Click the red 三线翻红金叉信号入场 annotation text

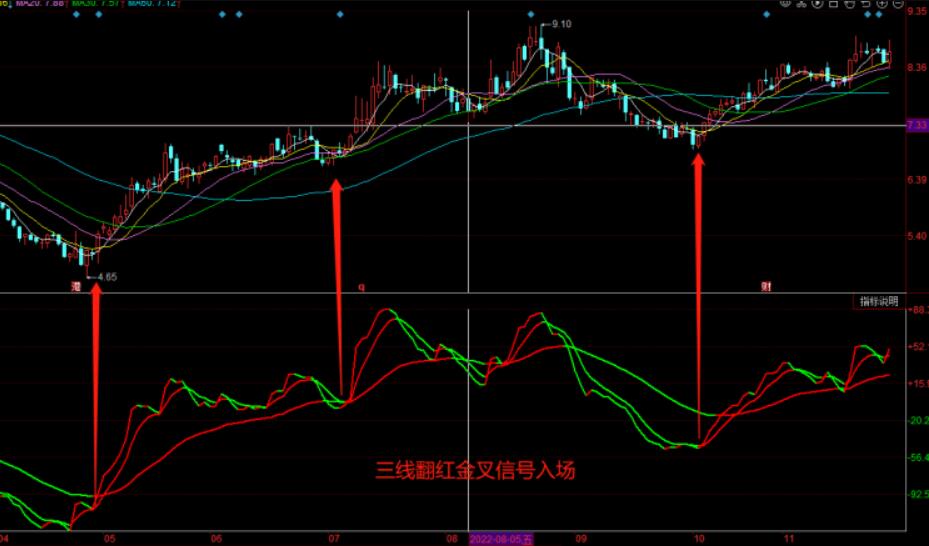coord(475,469)
